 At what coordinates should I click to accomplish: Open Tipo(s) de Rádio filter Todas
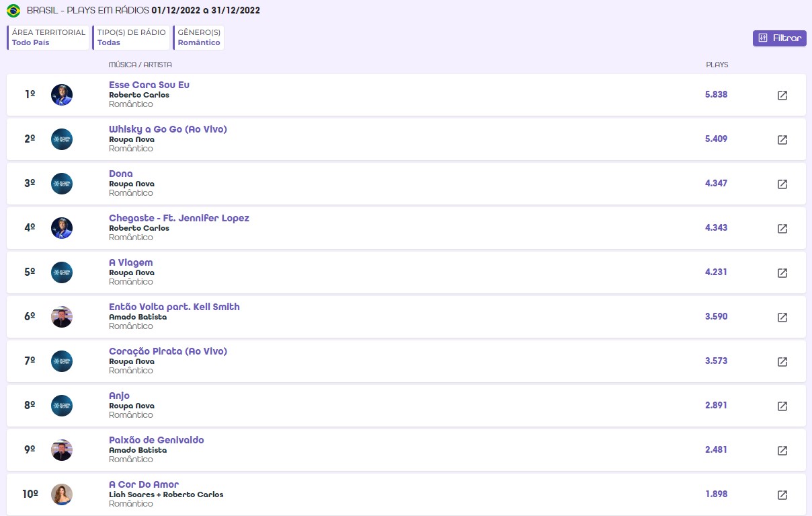(131, 38)
